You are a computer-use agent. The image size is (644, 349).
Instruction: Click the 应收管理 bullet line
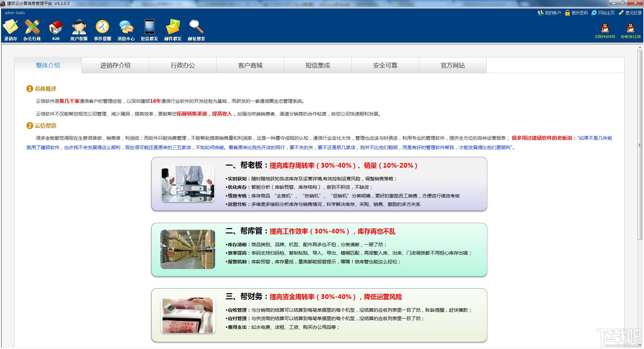pos(349,310)
